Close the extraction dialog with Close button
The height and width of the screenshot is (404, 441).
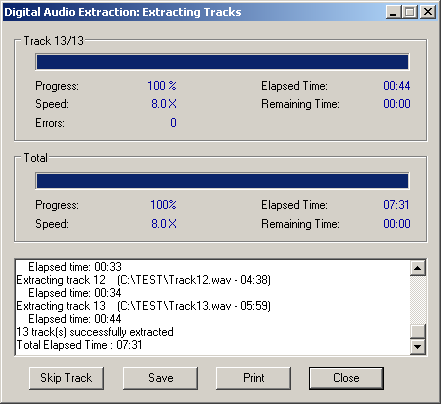click(x=346, y=378)
